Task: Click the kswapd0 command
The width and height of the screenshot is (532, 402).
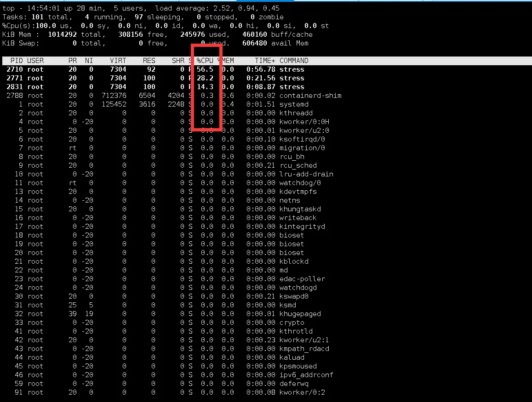Action: pos(294,297)
